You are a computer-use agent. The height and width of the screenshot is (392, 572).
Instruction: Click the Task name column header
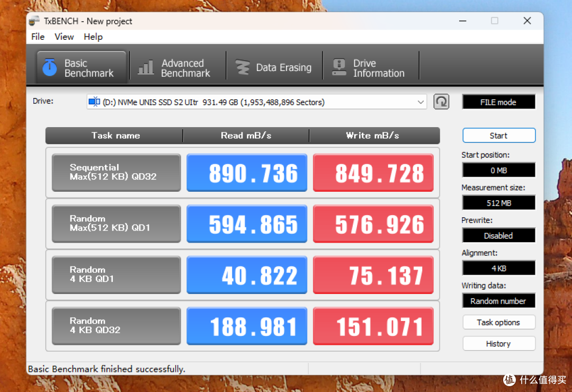pyautogui.click(x=114, y=136)
